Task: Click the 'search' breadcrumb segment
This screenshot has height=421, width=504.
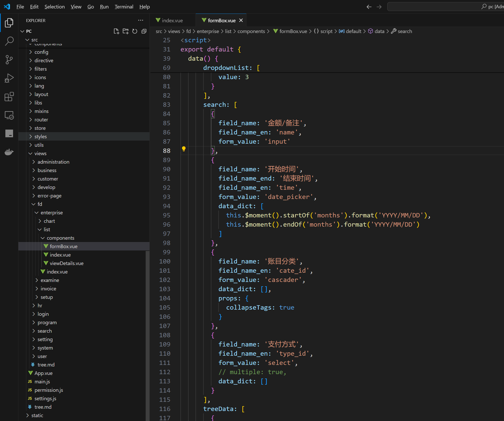Action: (402, 31)
